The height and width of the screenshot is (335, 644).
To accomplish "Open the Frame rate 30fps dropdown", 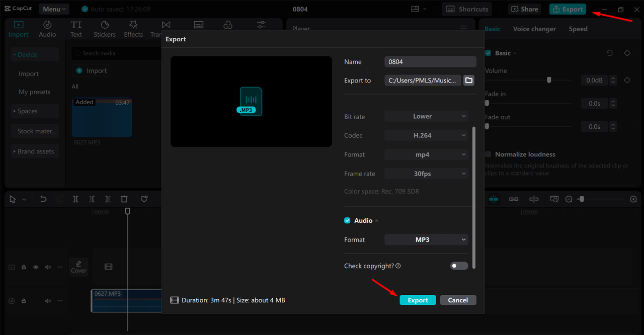I will coord(426,174).
